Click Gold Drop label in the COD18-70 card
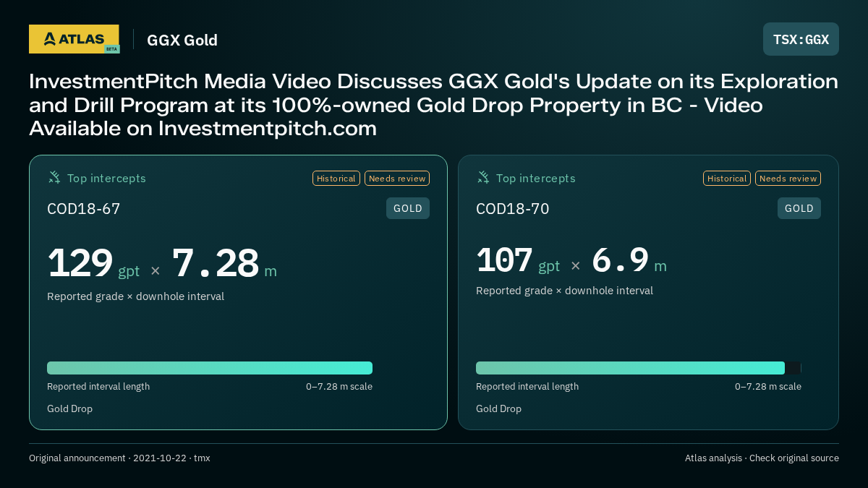Screen dimensions: 868x488 (498, 409)
